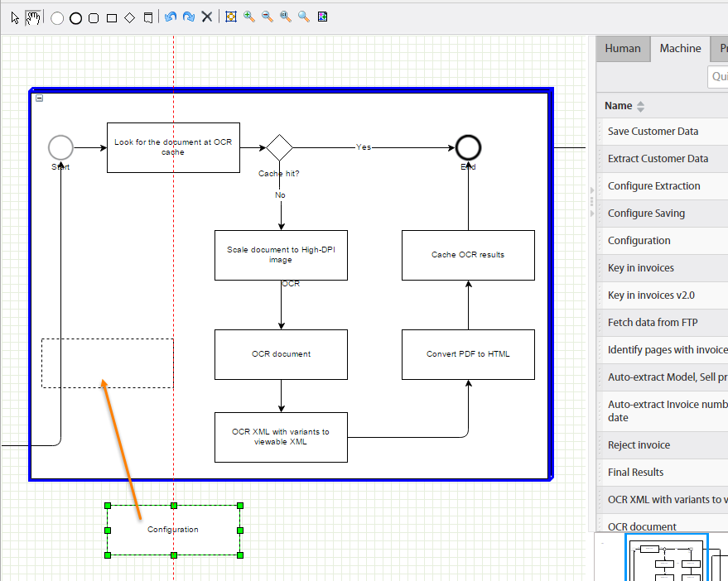728x581 pixels.
Task: Select the Save Customer Data row
Action: [x=662, y=132]
